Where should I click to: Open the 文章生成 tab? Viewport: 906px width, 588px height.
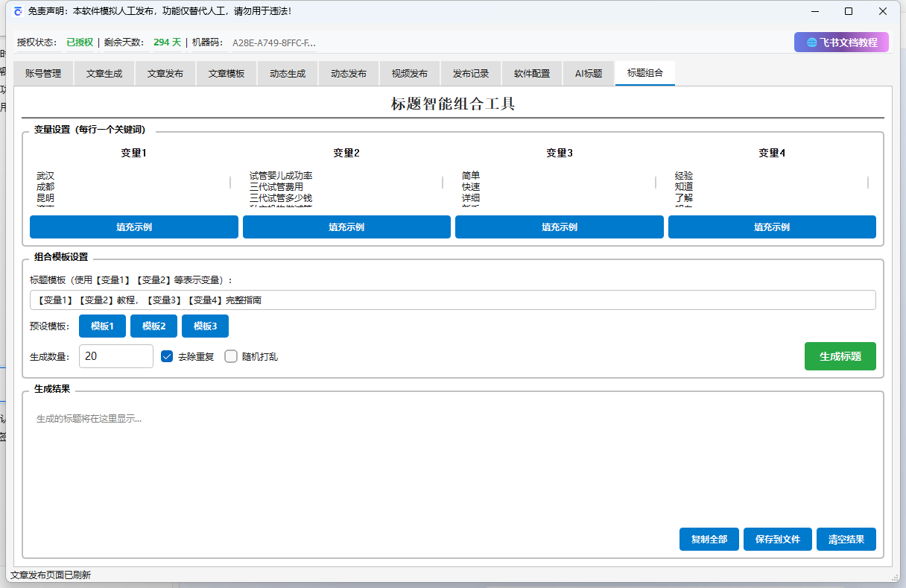pos(104,73)
